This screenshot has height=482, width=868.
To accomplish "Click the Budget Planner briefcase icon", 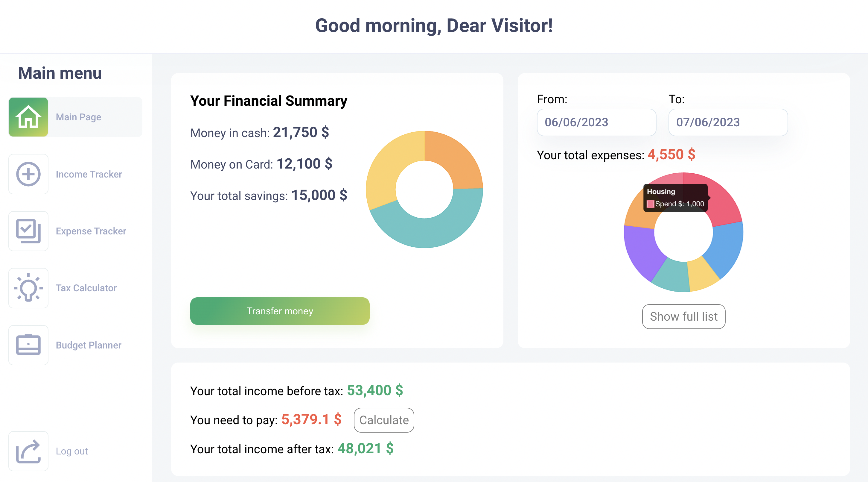I will (x=28, y=345).
